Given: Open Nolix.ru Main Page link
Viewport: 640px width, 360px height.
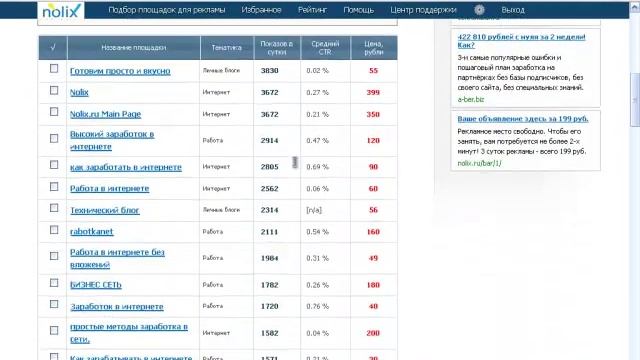Looking at the screenshot, I should click(x=105, y=114).
